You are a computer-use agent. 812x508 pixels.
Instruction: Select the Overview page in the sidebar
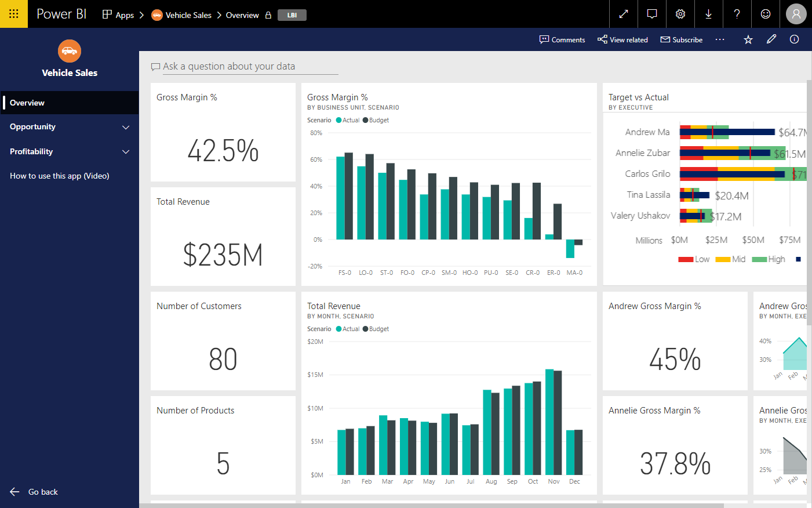click(27, 103)
